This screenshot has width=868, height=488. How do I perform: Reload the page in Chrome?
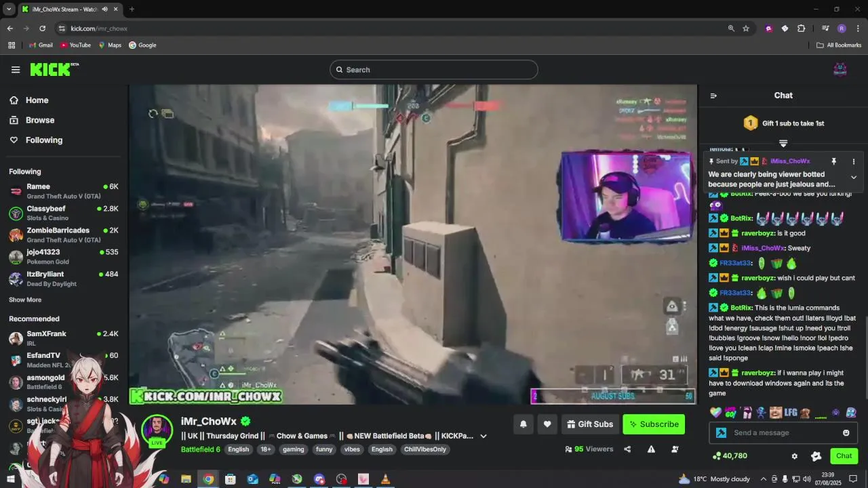point(42,28)
